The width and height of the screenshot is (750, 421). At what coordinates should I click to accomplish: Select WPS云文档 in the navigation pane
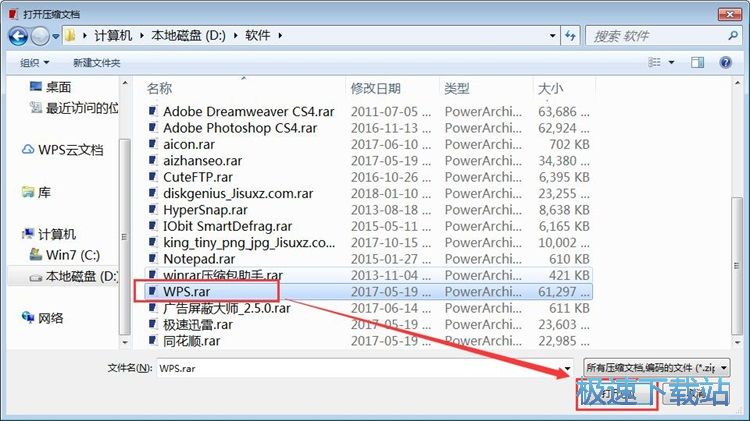pyautogui.click(x=62, y=150)
